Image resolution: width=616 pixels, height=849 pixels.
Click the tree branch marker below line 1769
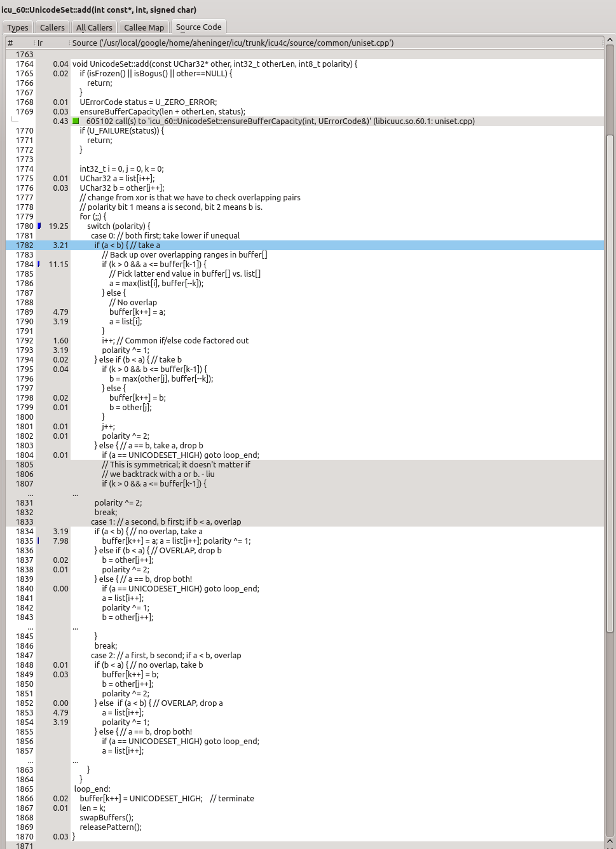point(15,120)
